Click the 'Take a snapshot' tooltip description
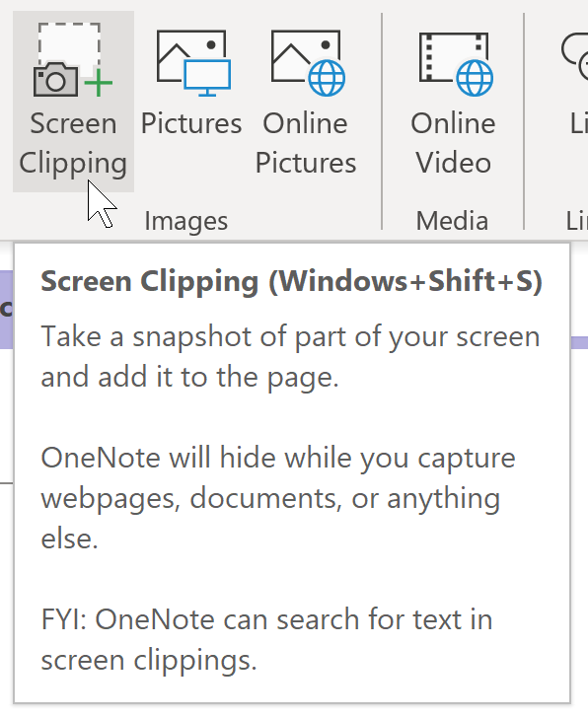 point(290,357)
